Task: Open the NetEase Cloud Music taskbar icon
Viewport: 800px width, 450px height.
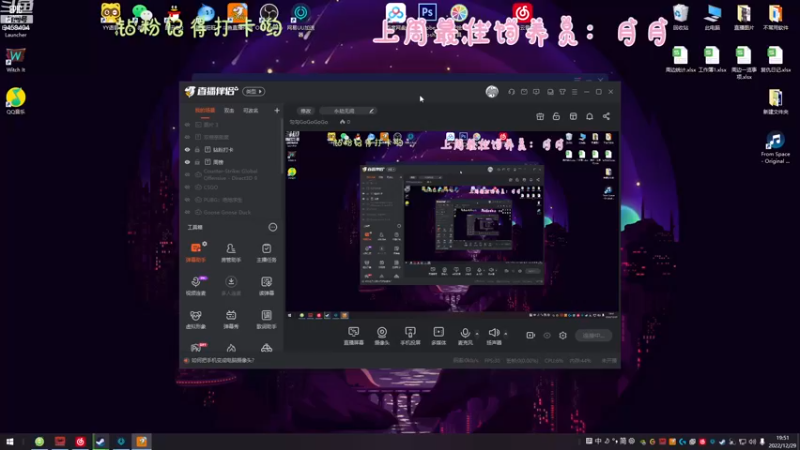Action: pyautogui.click(x=80, y=442)
